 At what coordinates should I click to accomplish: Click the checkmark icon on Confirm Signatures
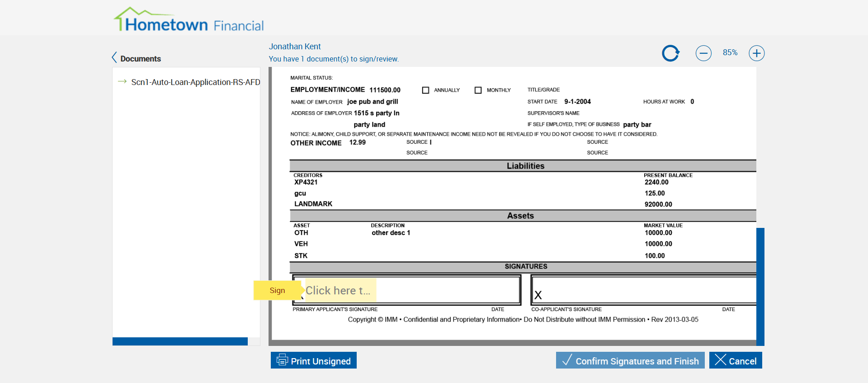pos(567,360)
